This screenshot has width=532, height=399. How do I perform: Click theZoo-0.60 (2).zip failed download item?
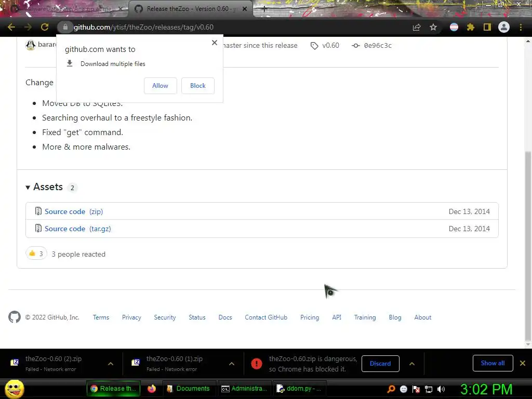click(x=54, y=363)
